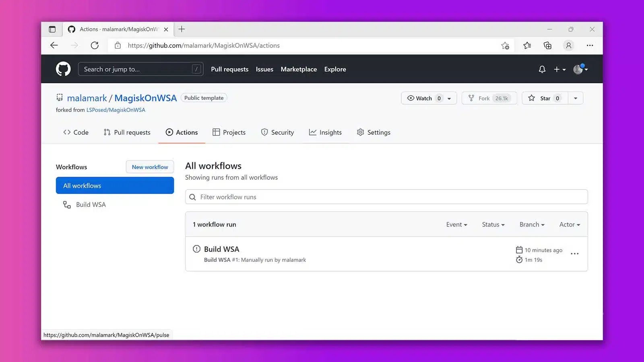Select Build WSA workflow in sidebar
644x362 pixels.
(x=91, y=205)
